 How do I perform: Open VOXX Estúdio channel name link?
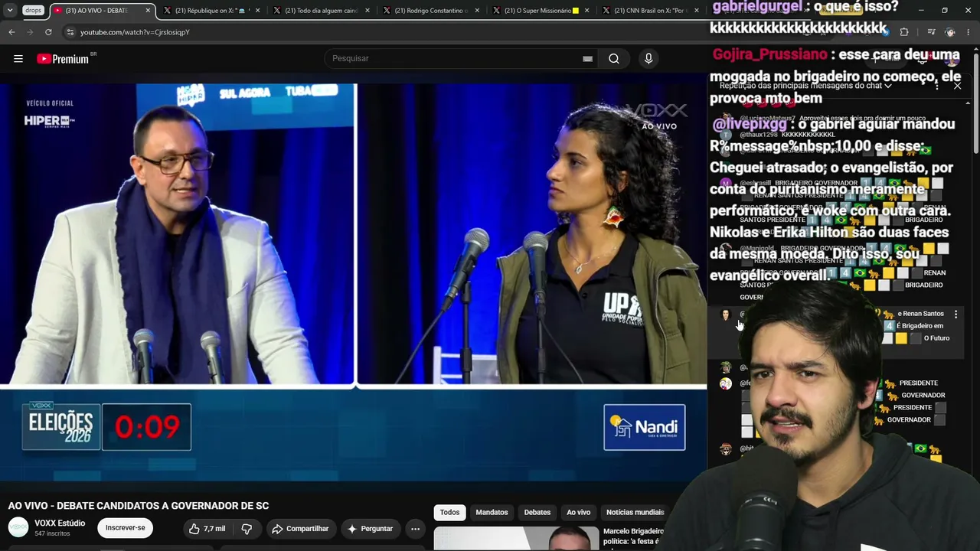point(60,523)
